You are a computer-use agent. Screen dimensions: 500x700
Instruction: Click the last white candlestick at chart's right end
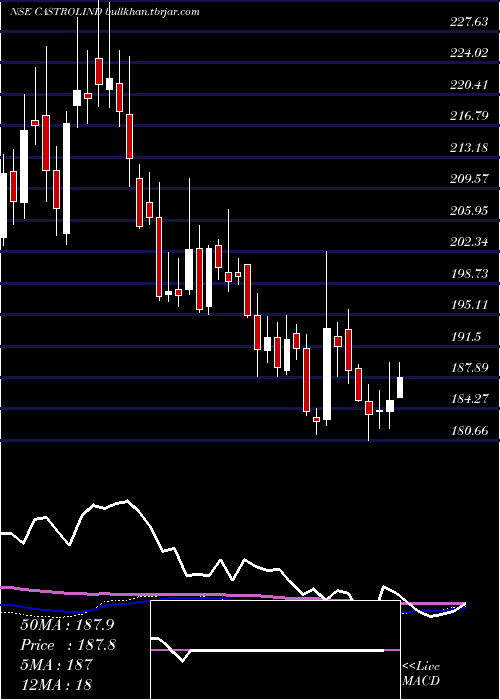(400, 387)
